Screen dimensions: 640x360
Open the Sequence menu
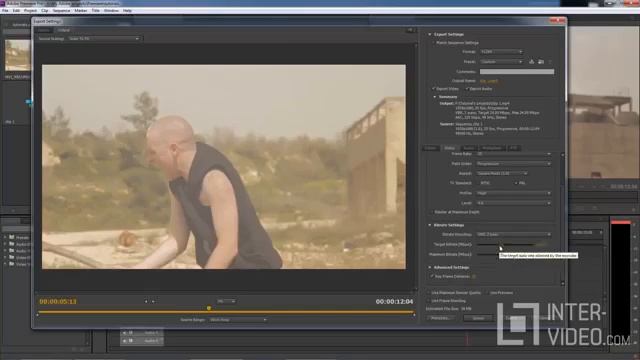click(61, 11)
